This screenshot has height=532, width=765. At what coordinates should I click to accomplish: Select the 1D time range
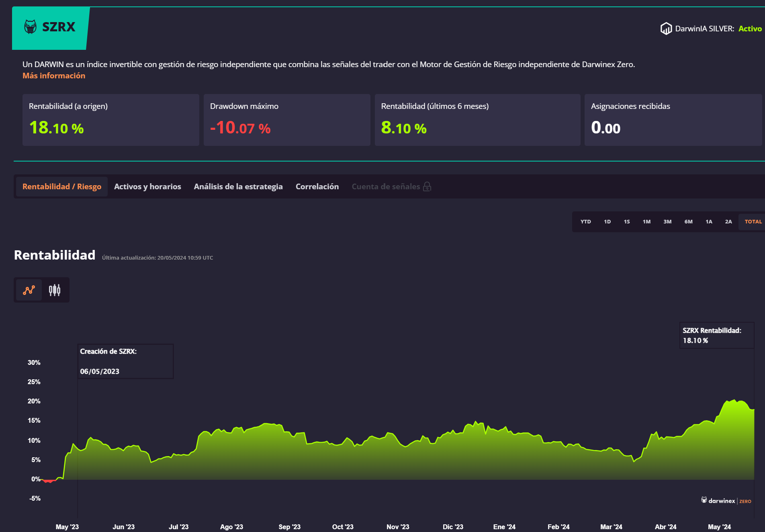tap(607, 221)
